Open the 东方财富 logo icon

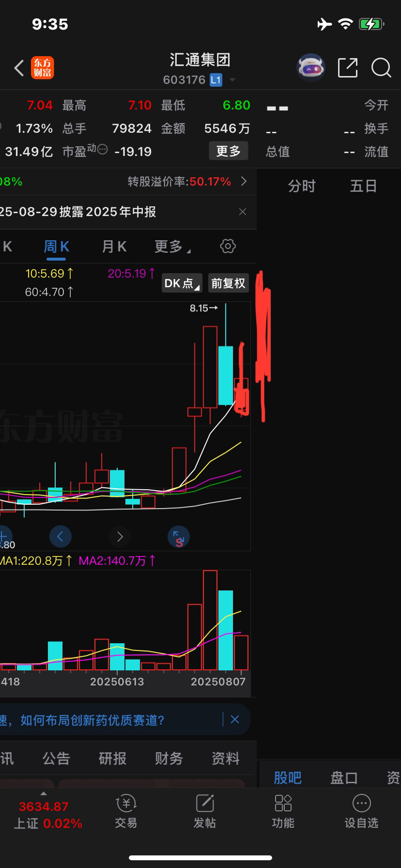coord(43,68)
